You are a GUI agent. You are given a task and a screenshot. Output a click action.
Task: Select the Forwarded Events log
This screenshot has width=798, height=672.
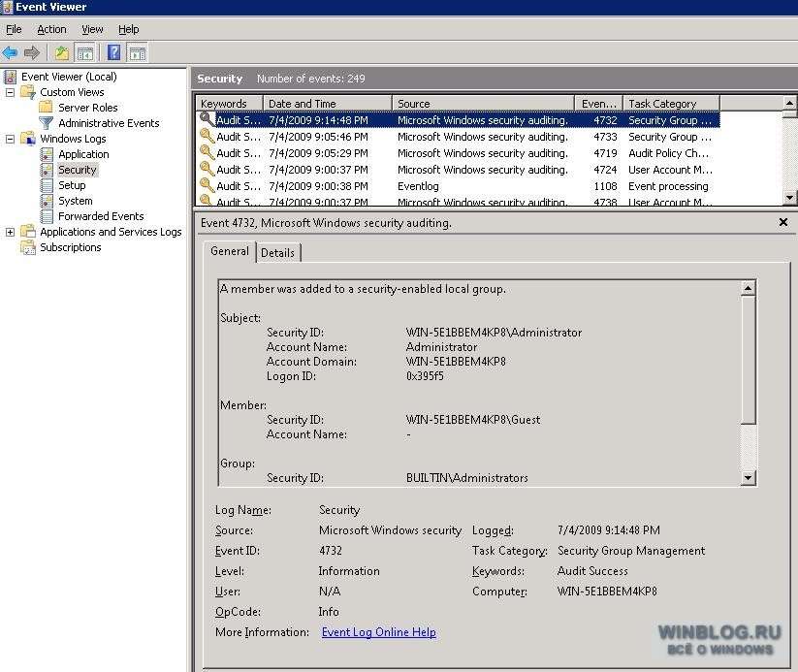(x=101, y=216)
